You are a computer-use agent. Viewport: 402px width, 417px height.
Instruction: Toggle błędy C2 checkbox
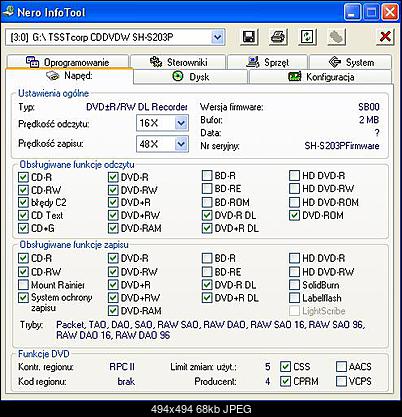coord(23,202)
